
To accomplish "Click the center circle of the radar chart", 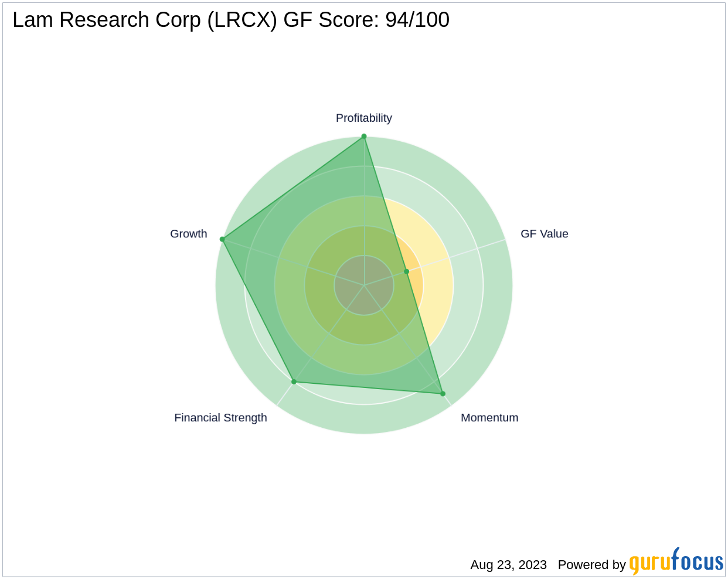I will pyautogui.click(x=364, y=285).
